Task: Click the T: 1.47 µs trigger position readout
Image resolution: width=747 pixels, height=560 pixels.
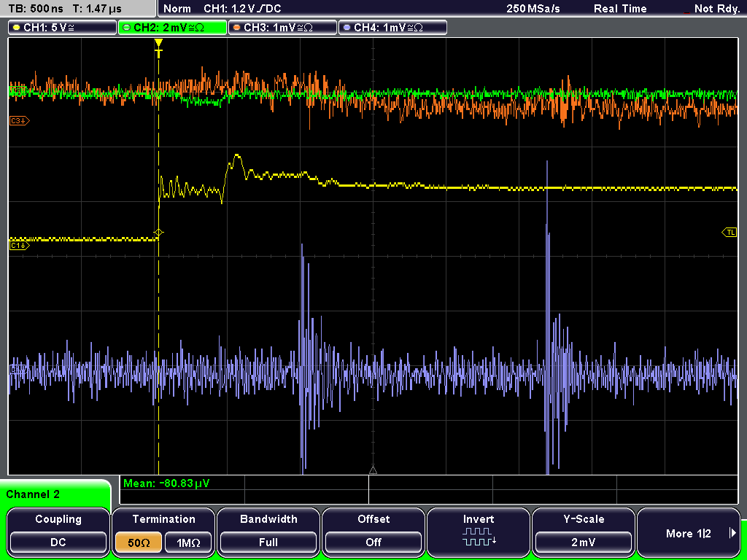Action: click(97, 9)
